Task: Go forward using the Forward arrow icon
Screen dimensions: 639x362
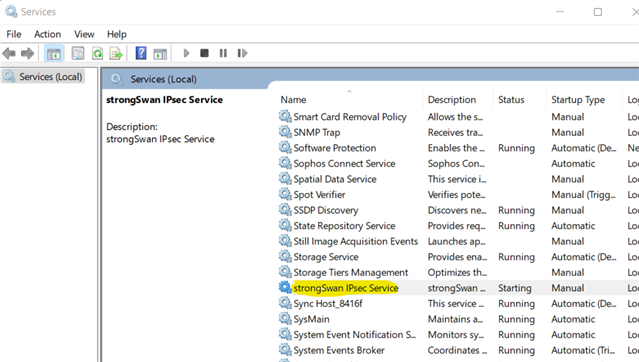Action: pyautogui.click(x=27, y=53)
